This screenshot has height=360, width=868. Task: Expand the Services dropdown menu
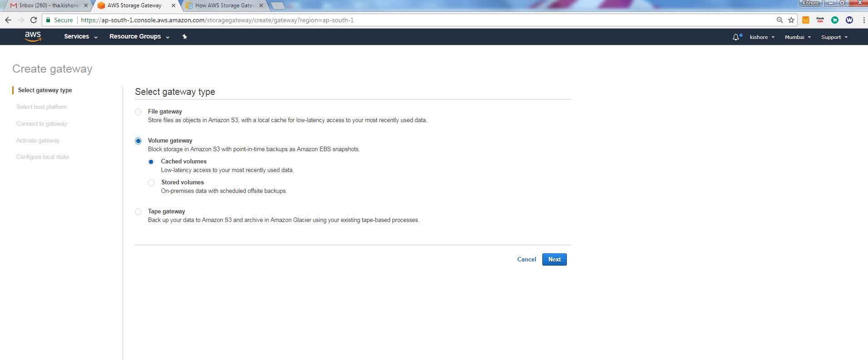80,37
